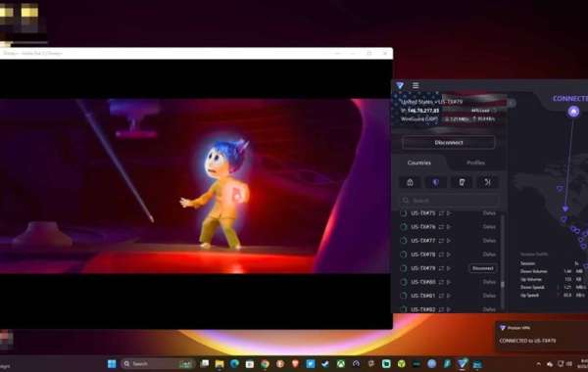Open the Proton VPN hamburger menu
This screenshot has width=588, height=372.
(x=416, y=85)
